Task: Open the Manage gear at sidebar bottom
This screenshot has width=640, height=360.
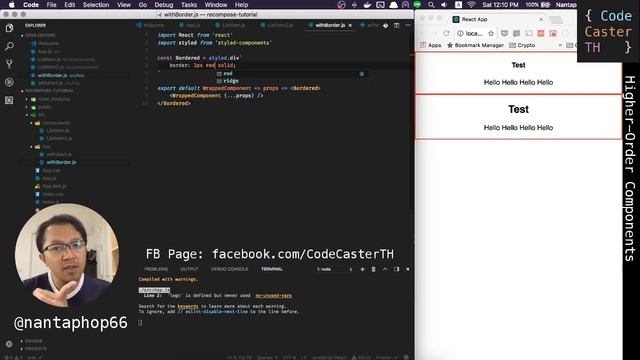Action: point(9,344)
